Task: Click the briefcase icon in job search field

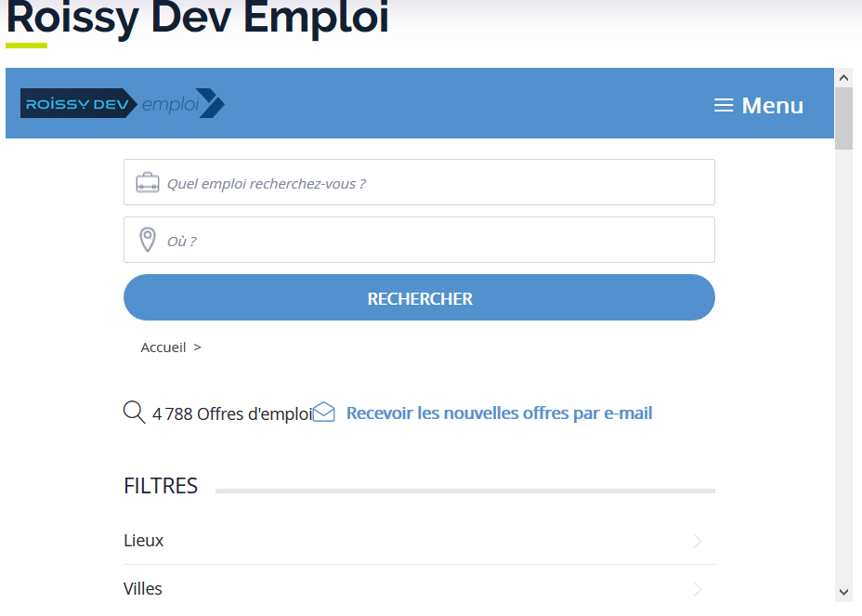Action: pyautogui.click(x=148, y=183)
